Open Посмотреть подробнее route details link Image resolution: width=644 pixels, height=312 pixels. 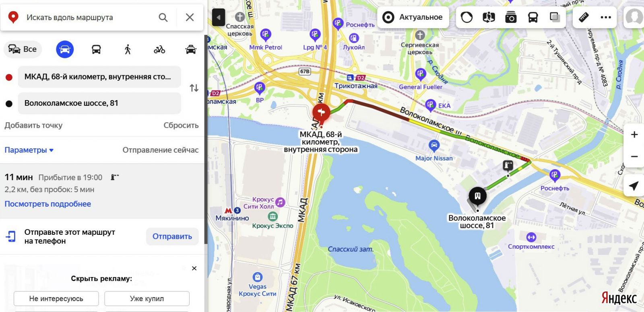[48, 204]
